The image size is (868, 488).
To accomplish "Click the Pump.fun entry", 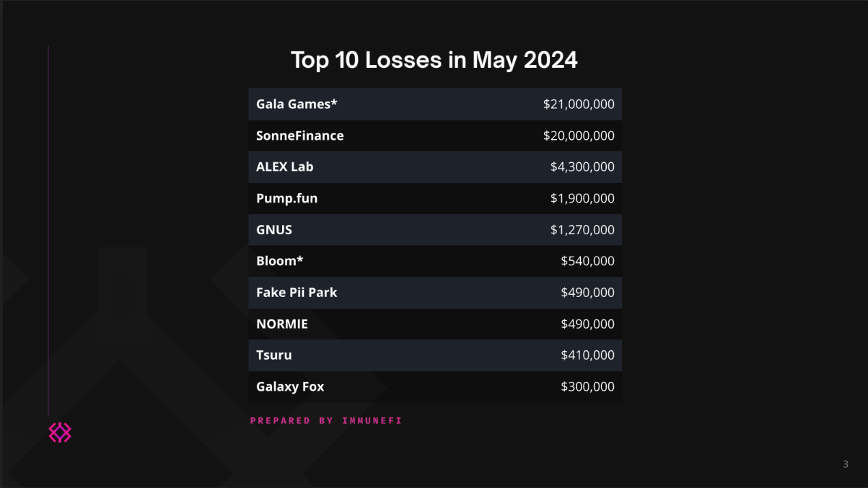I will coord(286,198).
